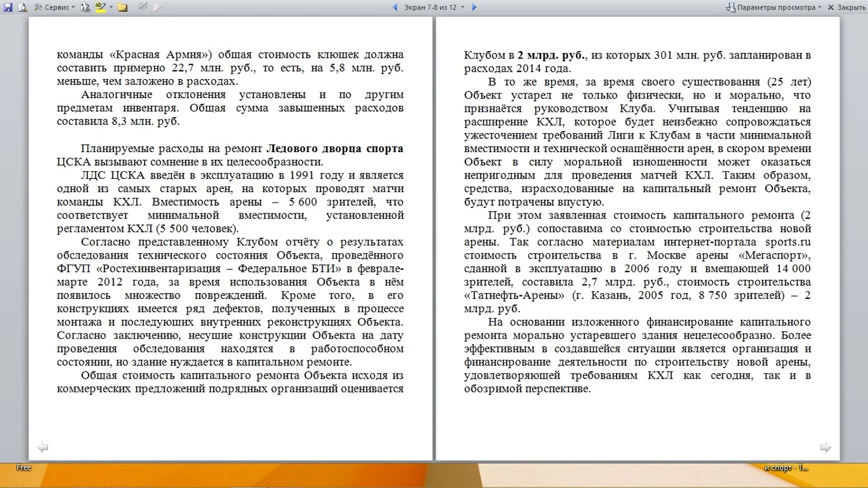The width and height of the screenshot is (868, 488).
Task: Click the city name 'Казань' in the text
Action: [x=611, y=295]
